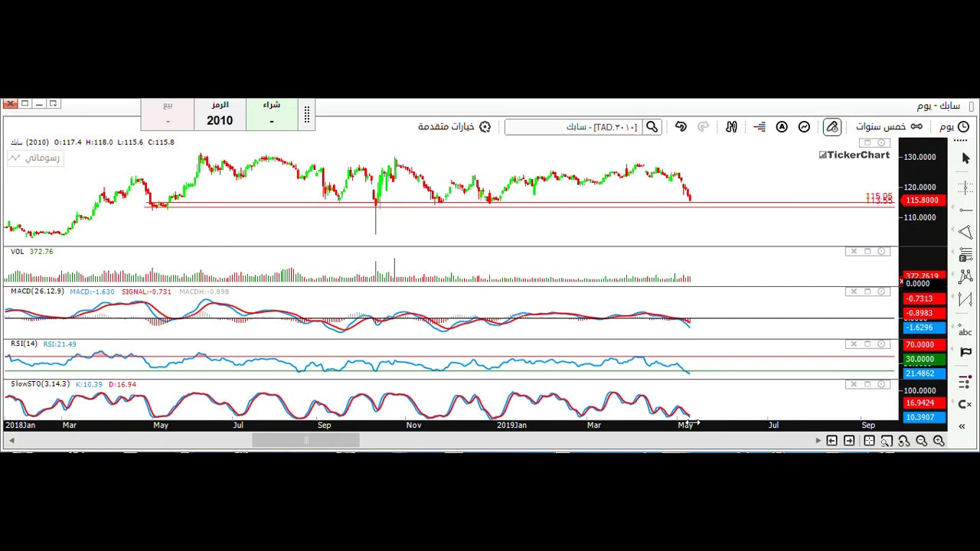
Task: Maximize the VOL indicator panel
Action: point(867,251)
